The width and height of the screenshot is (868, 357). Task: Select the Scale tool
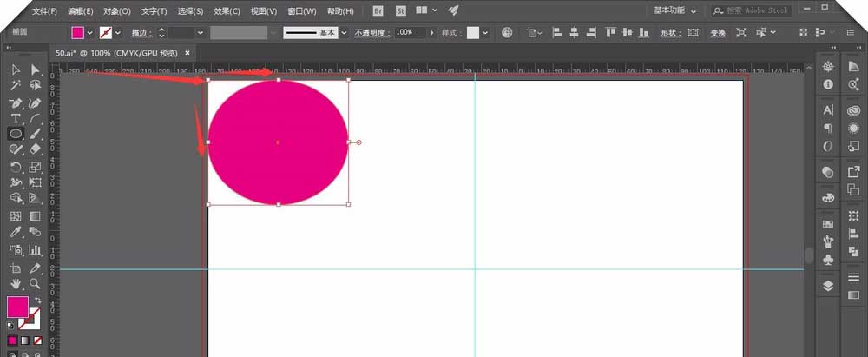(36, 167)
